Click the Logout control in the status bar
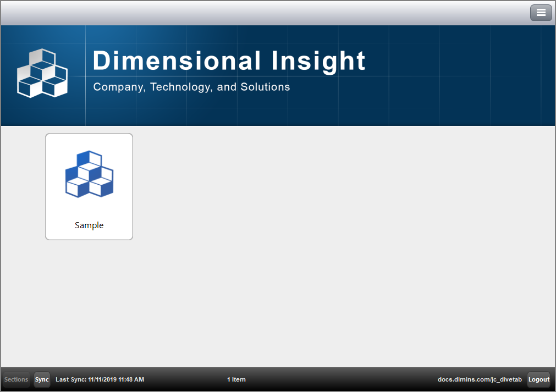 tap(538, 379)
